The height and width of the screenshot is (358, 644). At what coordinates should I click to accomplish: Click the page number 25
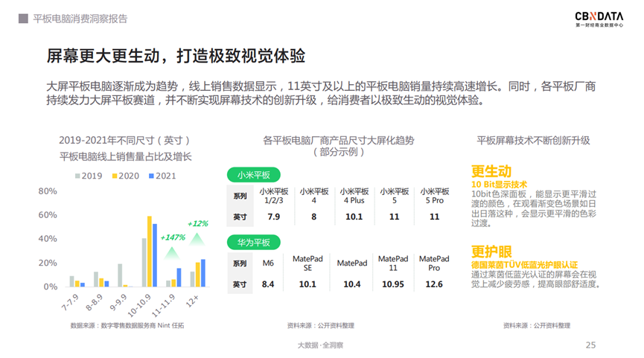tap(590, 345)
